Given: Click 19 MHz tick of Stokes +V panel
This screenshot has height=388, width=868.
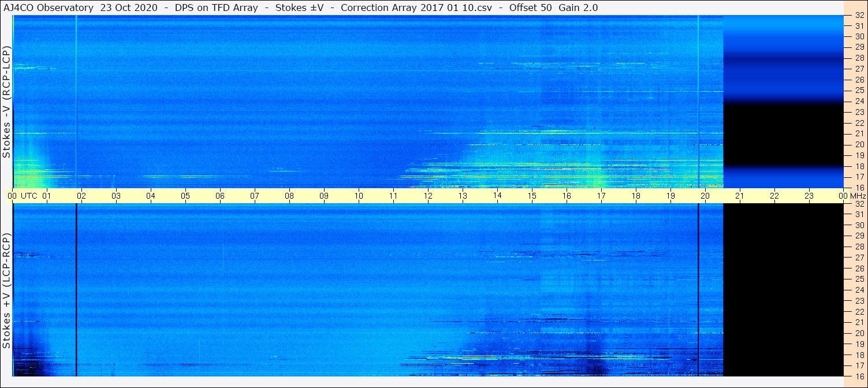Looking at the screenshot, I should coord(859,344).
